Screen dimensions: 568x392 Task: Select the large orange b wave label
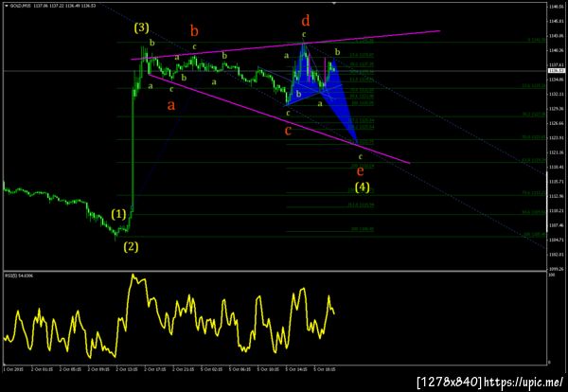coord(194,31)
